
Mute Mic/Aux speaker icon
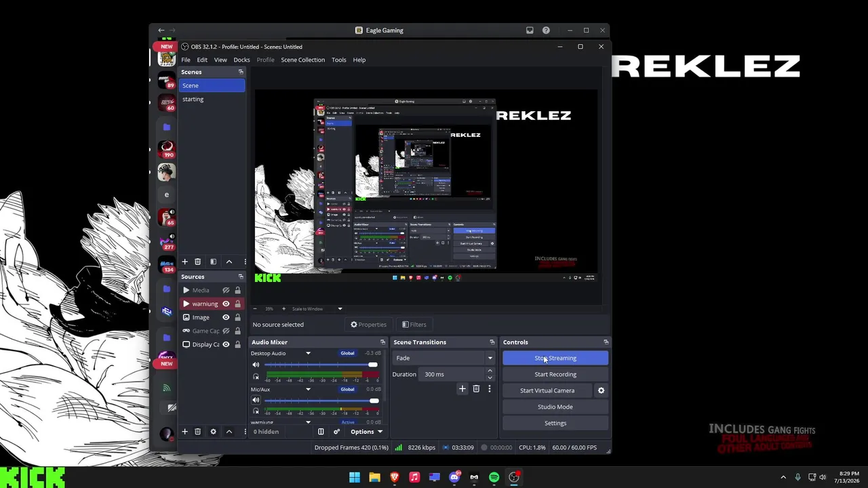(256, 401)
